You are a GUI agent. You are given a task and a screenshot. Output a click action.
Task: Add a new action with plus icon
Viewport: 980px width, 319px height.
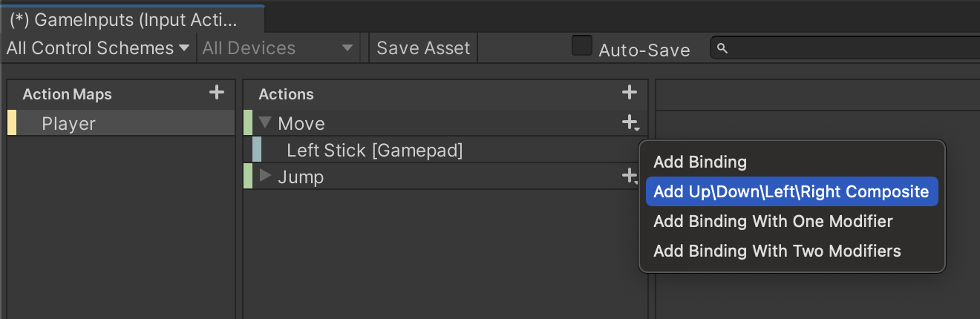(629, 93)
